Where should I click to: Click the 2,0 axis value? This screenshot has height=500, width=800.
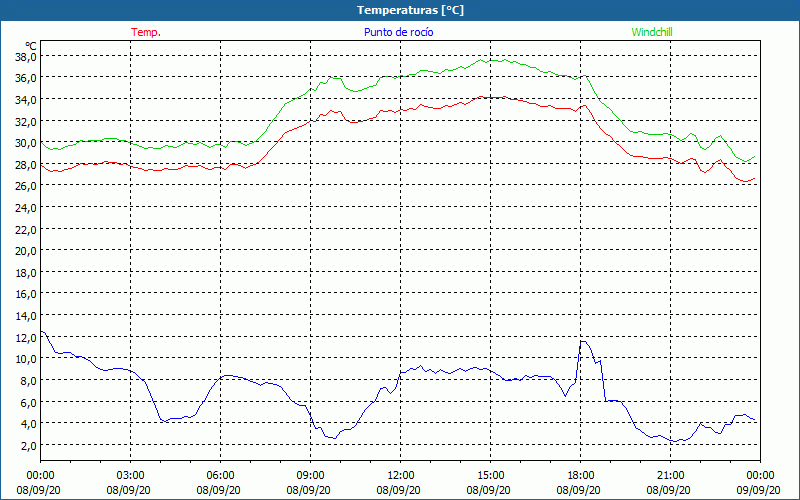[28, 446]
